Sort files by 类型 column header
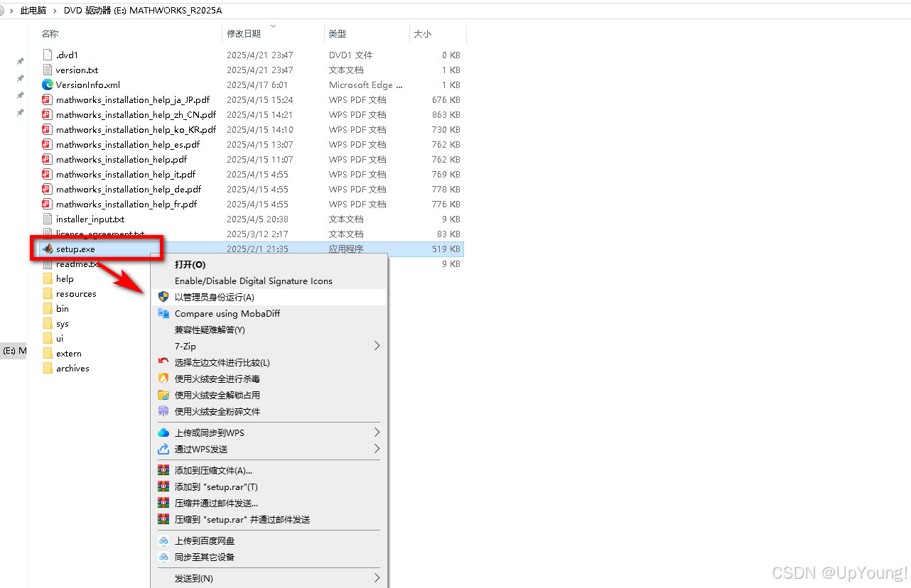 [337, 33]
